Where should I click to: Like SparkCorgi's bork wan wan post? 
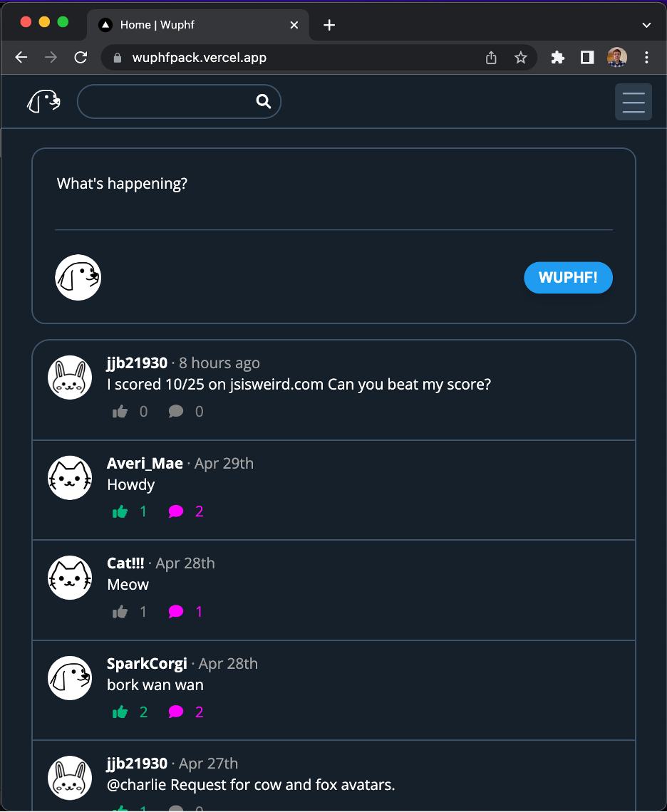pos(120,711)
